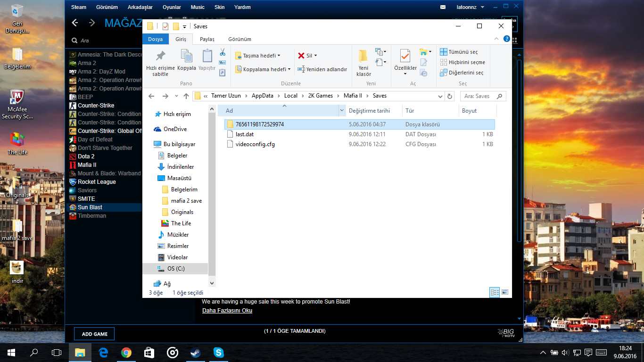This screenshot has height=362, width=644.
Task: Open Steam menu in Steam window
Action: [x=79, y=7]
